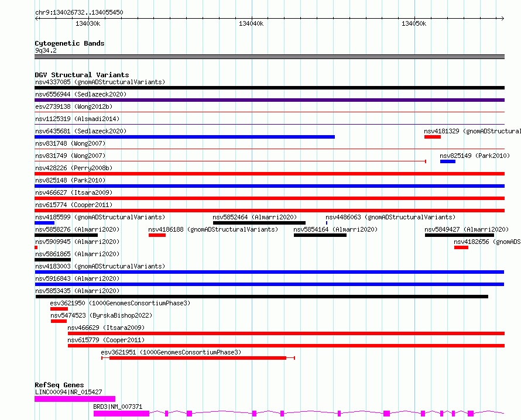Image resolution: width=521 pixels, height=420 pixels.
Task: Click the blue nsv6435681 variant bar
Action: 185,137
